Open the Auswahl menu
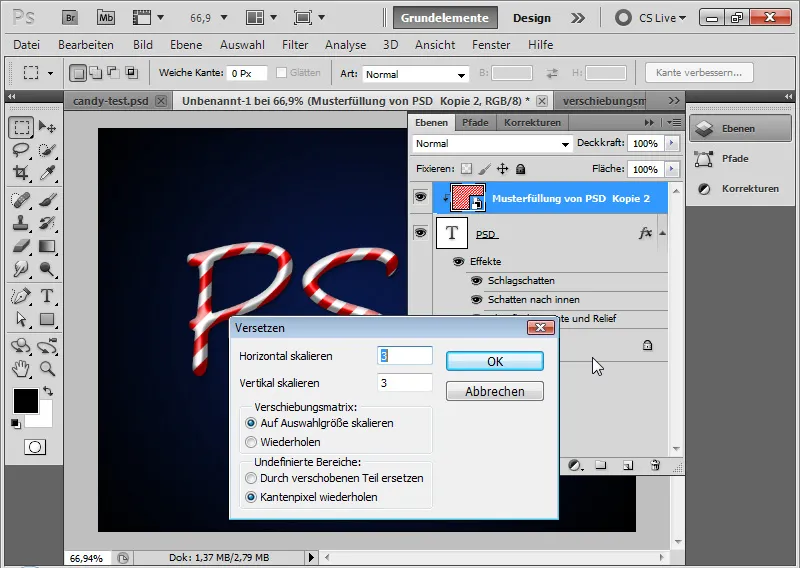This screenshot has height=568, width=800. [242, 45]
